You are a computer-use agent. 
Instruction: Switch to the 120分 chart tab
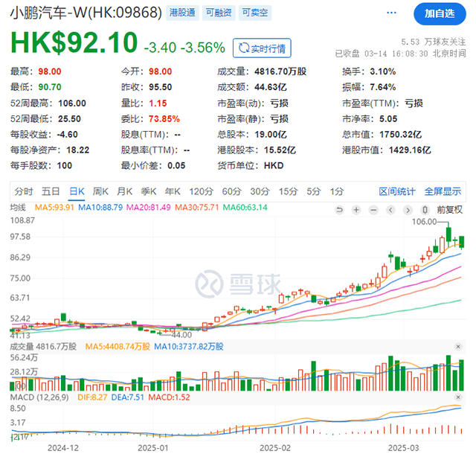(202, 192)
